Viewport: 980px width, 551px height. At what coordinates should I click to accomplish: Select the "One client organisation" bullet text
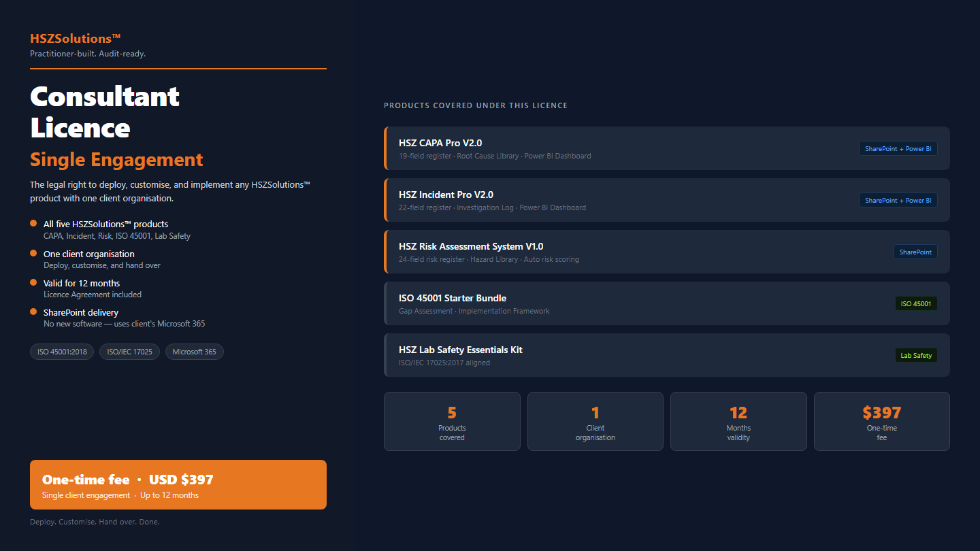click(x=89, y=254)
